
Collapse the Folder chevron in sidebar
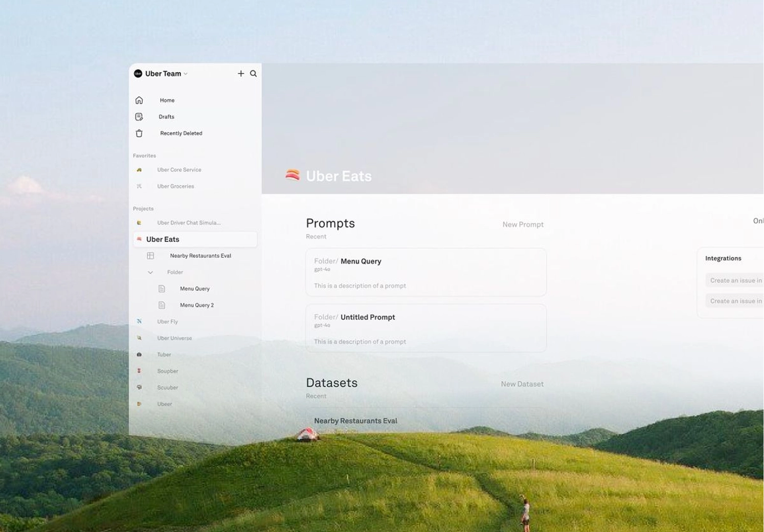(x=150, y=272)
